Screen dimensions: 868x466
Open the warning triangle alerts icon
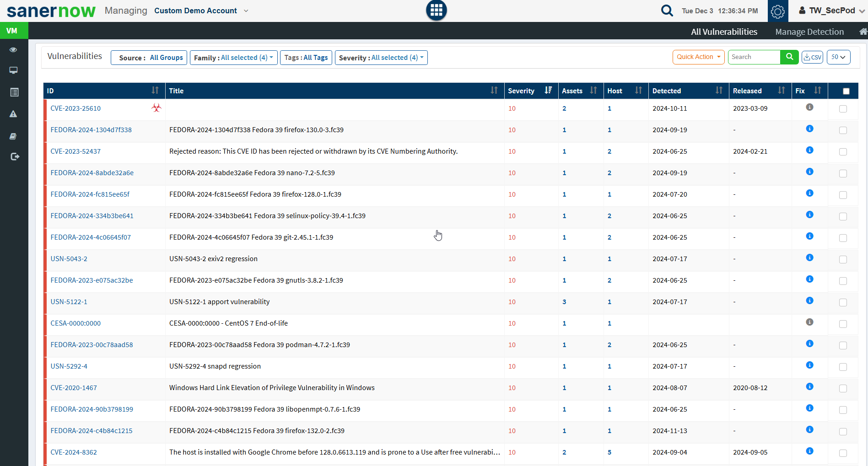point(13,114)
